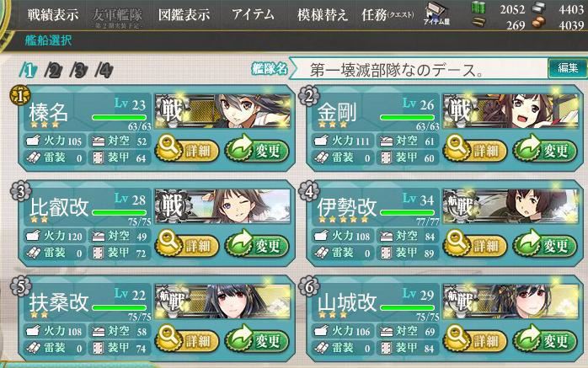Click 詳細 magnifier button for 榛名
This screenshot has width=588, height=368.
click(187, 150)
